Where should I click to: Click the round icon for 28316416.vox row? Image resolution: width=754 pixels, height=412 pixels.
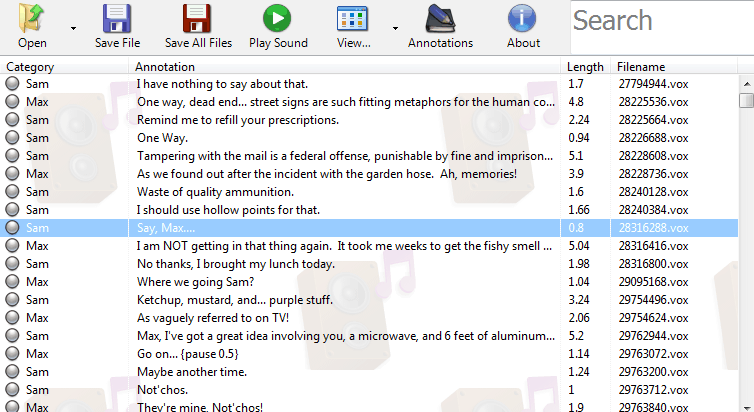click(x=12, y=246)
